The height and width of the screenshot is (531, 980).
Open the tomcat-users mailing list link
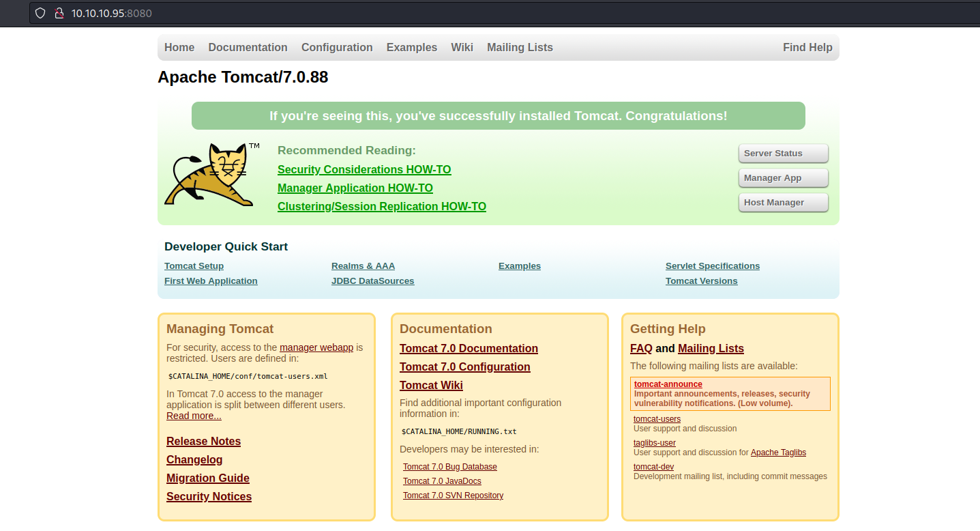(x=657, y=419)
